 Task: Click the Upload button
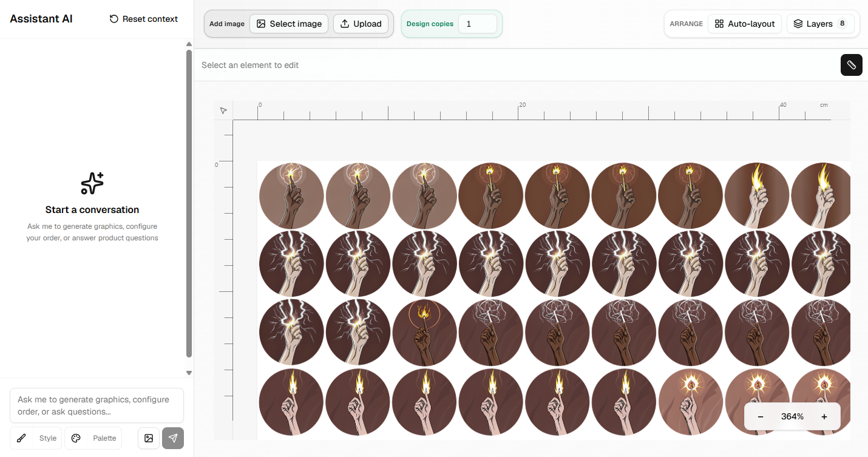[x=361, y=24]
